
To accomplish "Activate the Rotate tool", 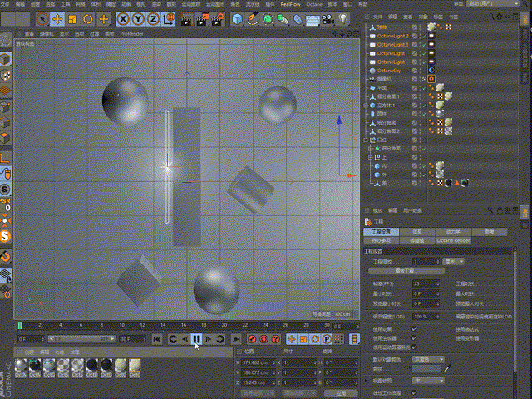I will click(x=88, y=19).
